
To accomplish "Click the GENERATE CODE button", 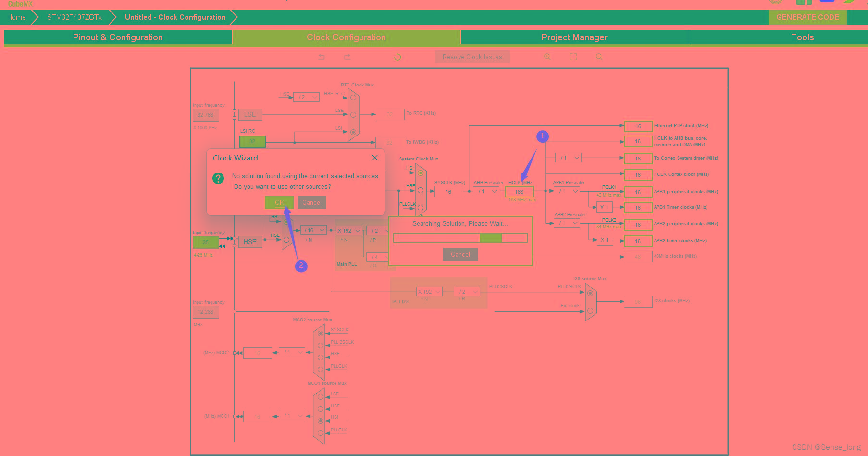I will click(807, 17).
